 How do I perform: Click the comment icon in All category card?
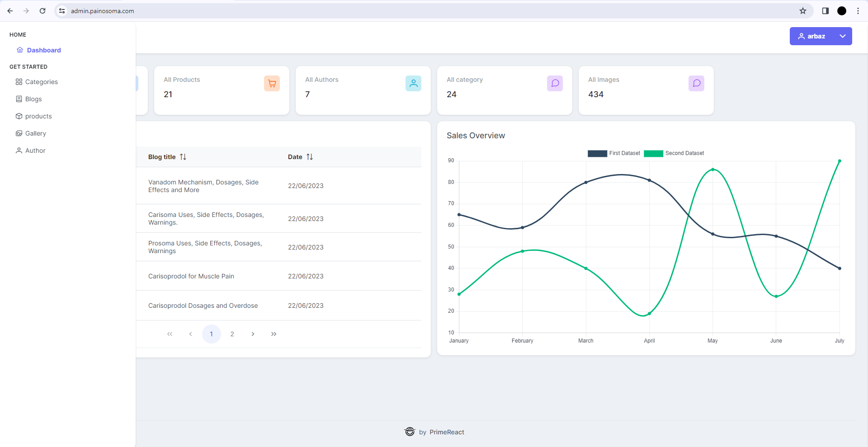[555, 83]
